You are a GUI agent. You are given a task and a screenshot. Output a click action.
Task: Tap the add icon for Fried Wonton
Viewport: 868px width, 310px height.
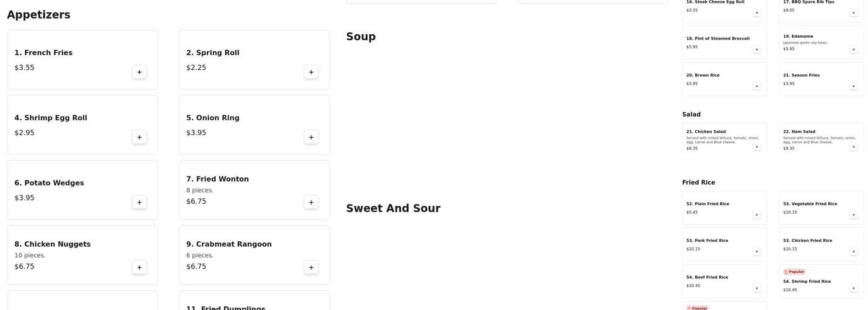[x=311, y=202]
